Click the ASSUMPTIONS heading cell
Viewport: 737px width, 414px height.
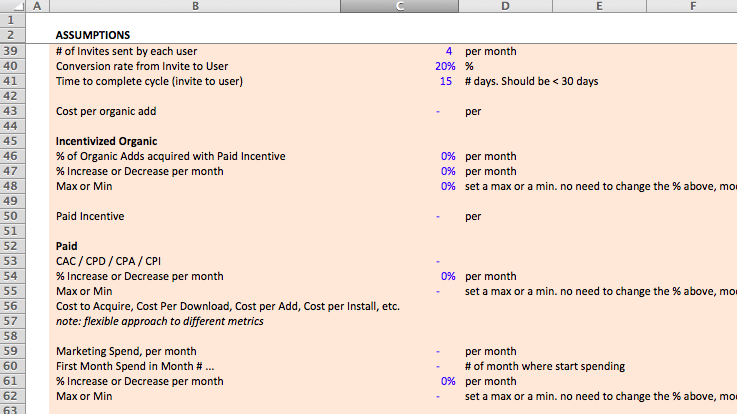pos(93,35)
